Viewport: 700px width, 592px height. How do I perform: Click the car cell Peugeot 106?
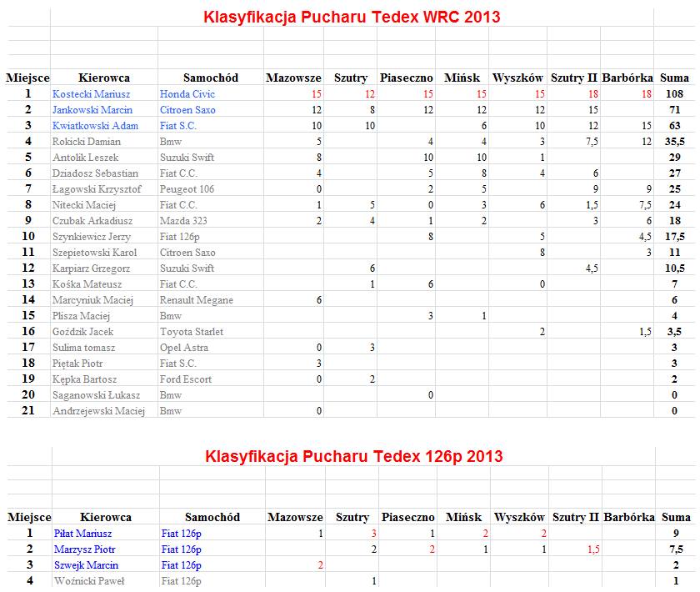coord(187,189)
